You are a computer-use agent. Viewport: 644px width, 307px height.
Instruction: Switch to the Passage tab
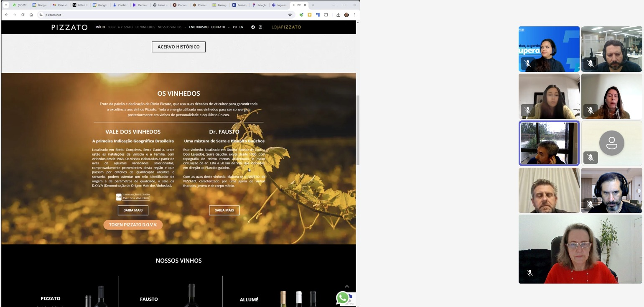pyautogui.click(x=220, y=5)
